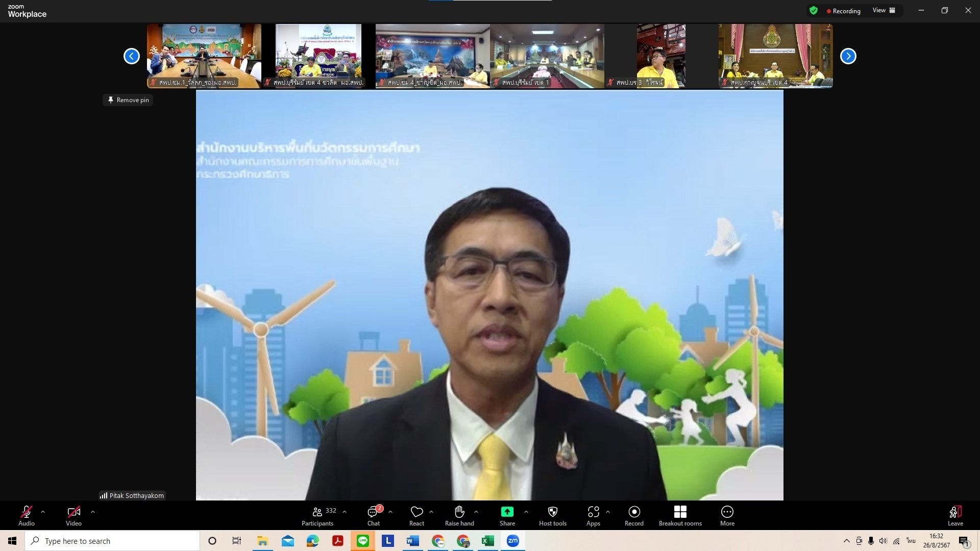Toggle the Record button

pyautogui.click(x=634, y=515)
